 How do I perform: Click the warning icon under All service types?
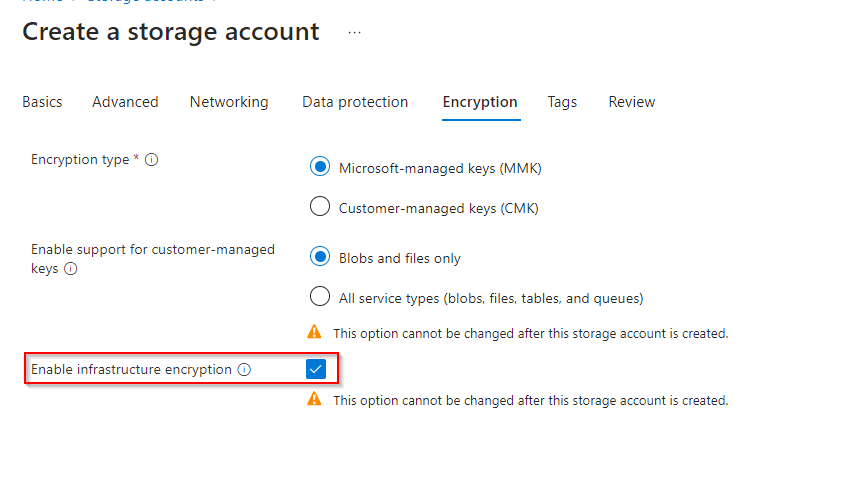point(315,332)
